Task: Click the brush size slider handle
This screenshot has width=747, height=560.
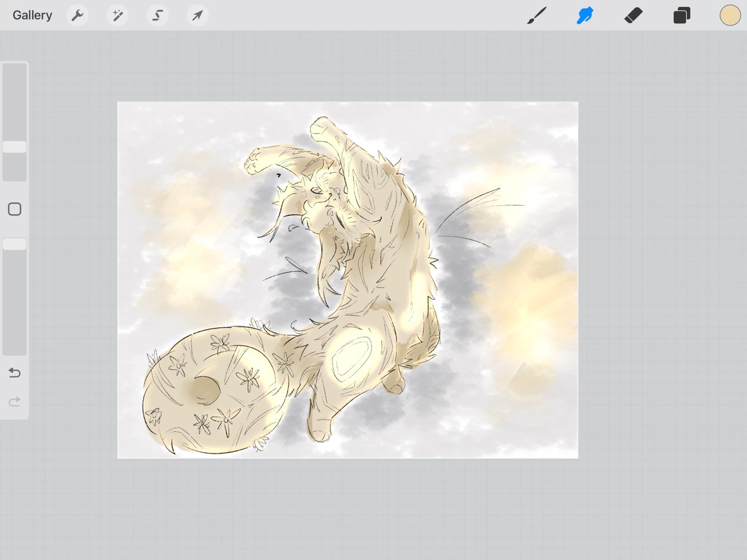Action: (14, 147)
